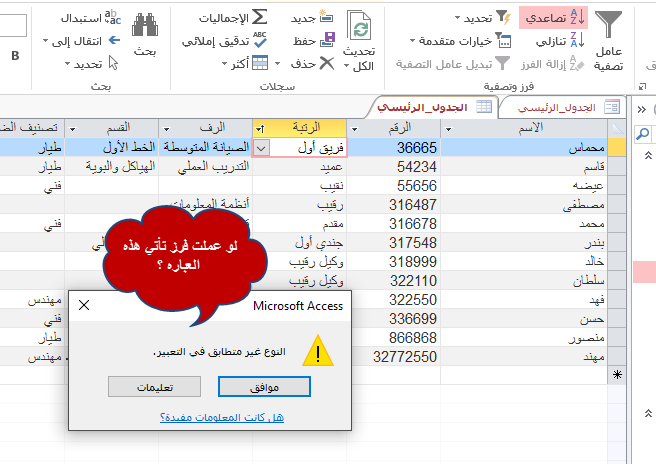Open Replace (استبدال) tool
The image size is (656, 464).
tap(91, 18)
